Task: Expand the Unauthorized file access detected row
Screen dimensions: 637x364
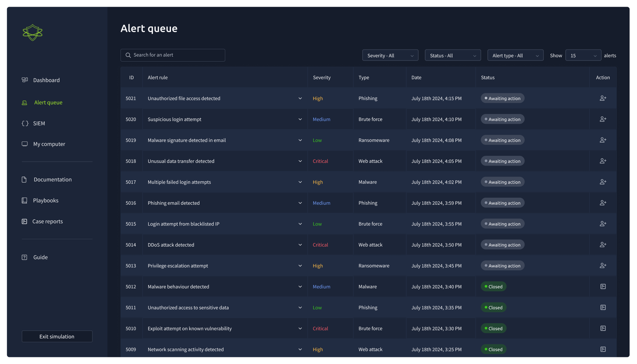Action: pos(300,98)
